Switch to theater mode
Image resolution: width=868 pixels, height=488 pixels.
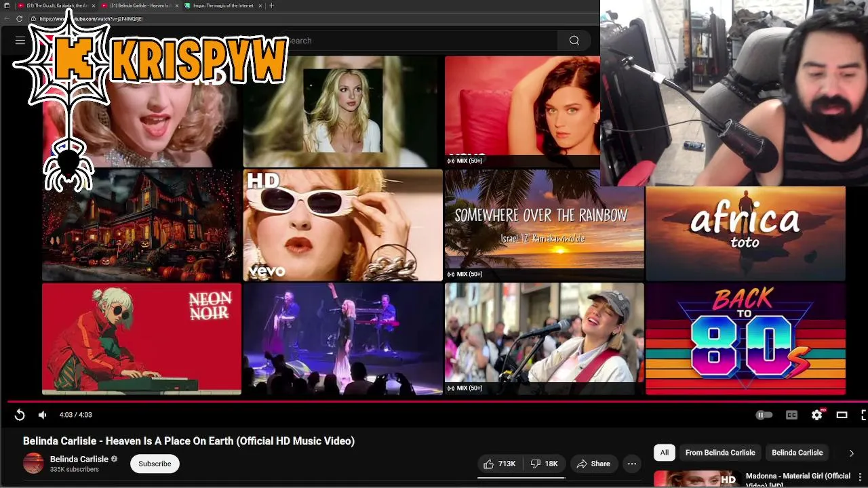[x=842, y=415]
